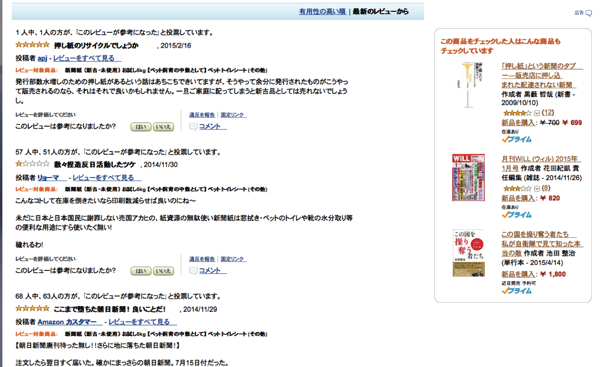
Task: Open reviewer apj profile link
Action: point(42,58)
